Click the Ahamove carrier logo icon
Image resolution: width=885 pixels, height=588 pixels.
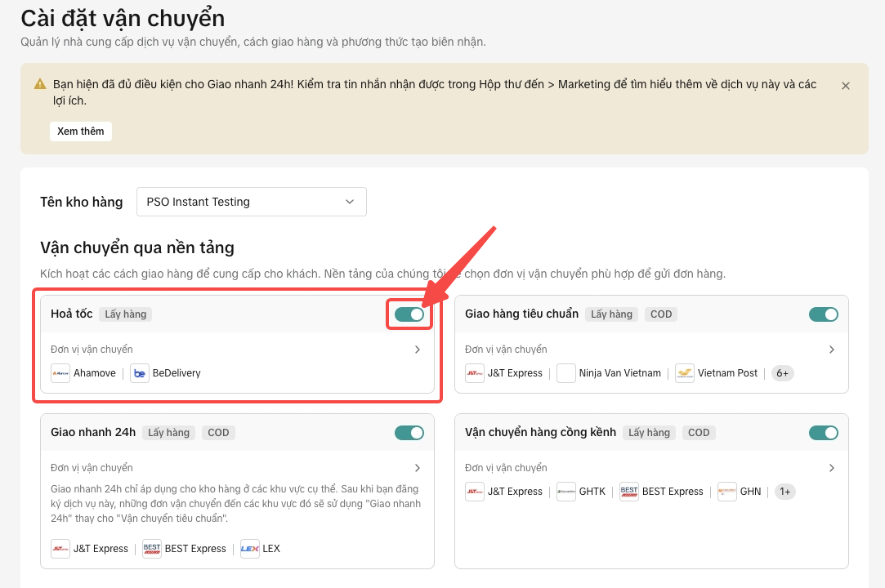coord(60,373)
